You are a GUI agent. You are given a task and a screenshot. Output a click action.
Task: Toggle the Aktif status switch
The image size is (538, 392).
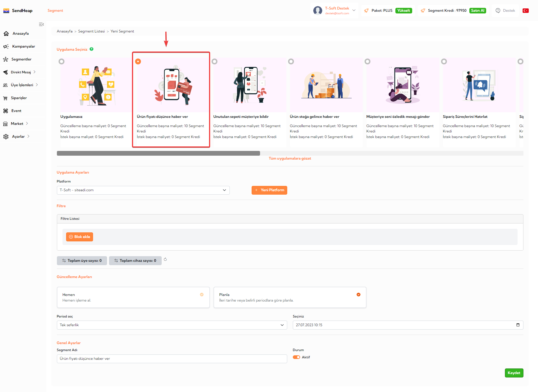pos(296,357)
